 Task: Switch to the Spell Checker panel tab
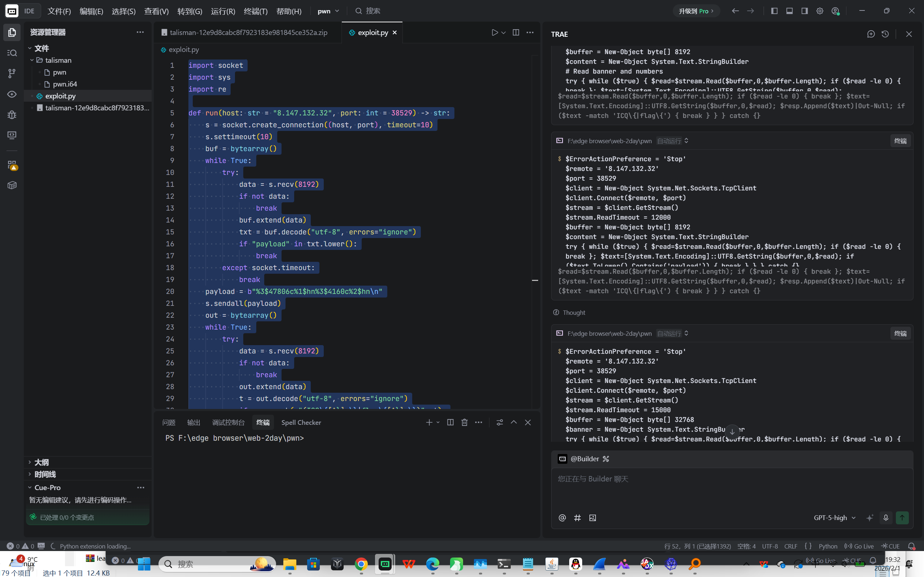pyautogui.click(x=301, y=422)
